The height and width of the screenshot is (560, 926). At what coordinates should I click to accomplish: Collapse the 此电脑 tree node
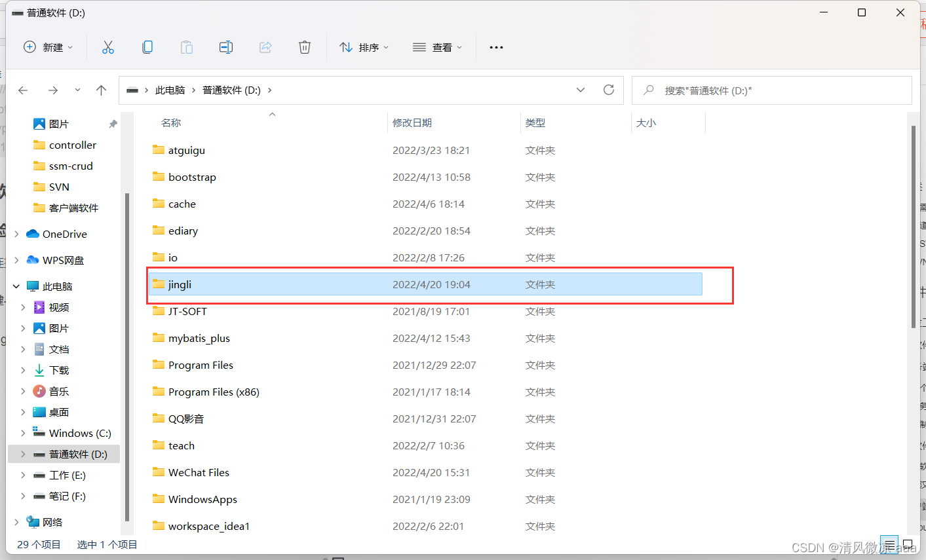click(16, 286)
